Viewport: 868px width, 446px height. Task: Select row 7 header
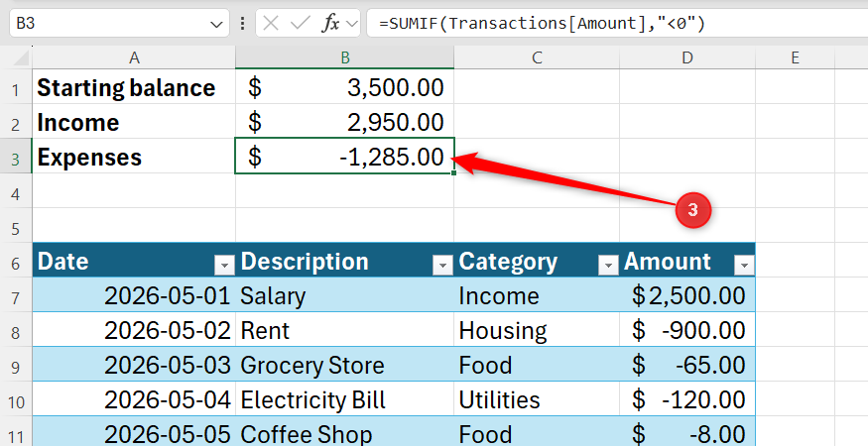click(16, 296)
